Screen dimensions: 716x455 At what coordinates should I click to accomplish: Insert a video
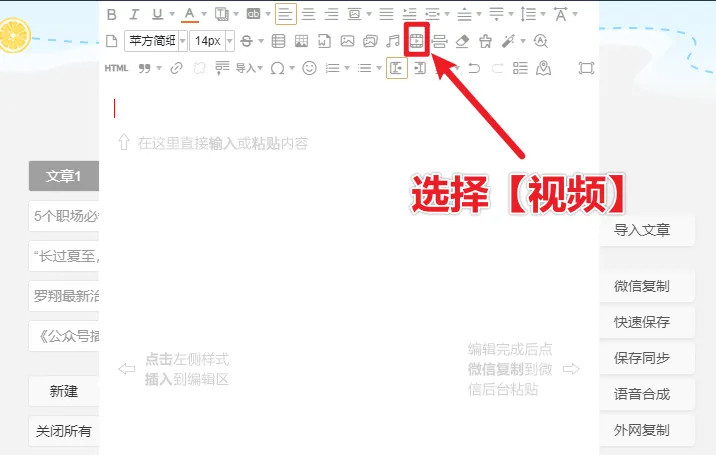pyautogui.click(x=416, y=41)
